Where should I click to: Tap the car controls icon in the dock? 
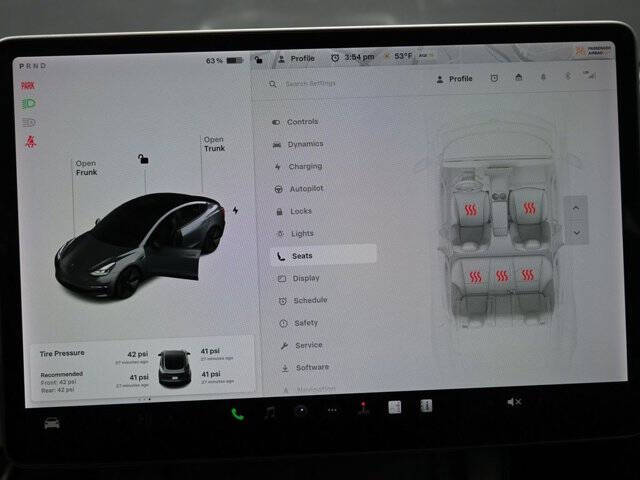[52, 423]
